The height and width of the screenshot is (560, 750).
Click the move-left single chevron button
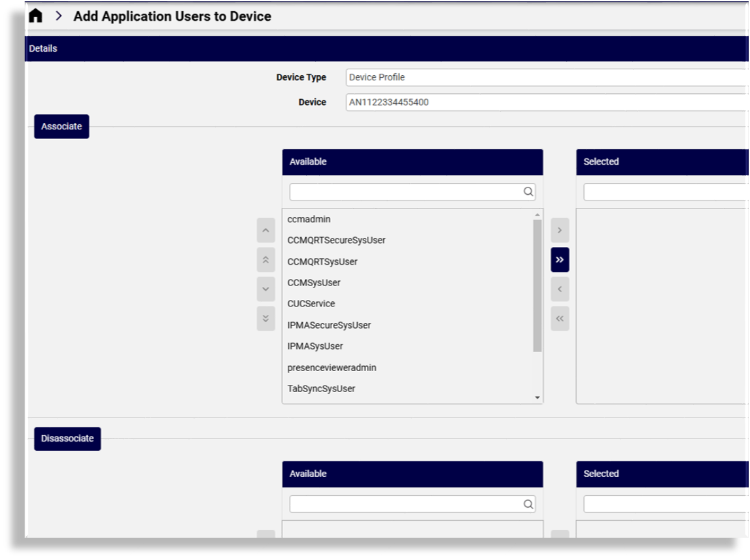click(560, 289)
